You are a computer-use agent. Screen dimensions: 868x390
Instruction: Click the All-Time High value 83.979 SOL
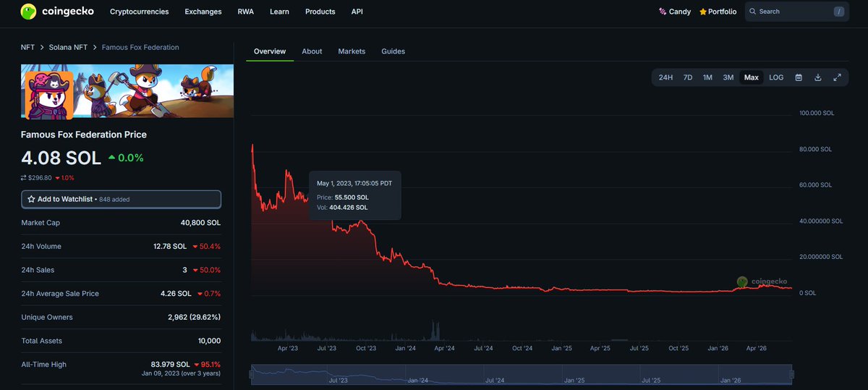(x=171, y=364)
